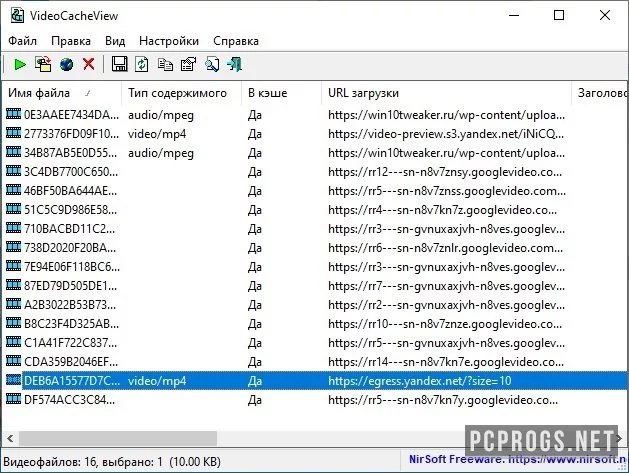Image resolution: width=629 pixels, height=473 pixels.
Task: Click the floppy disk save icon
Action: [119, 64]
